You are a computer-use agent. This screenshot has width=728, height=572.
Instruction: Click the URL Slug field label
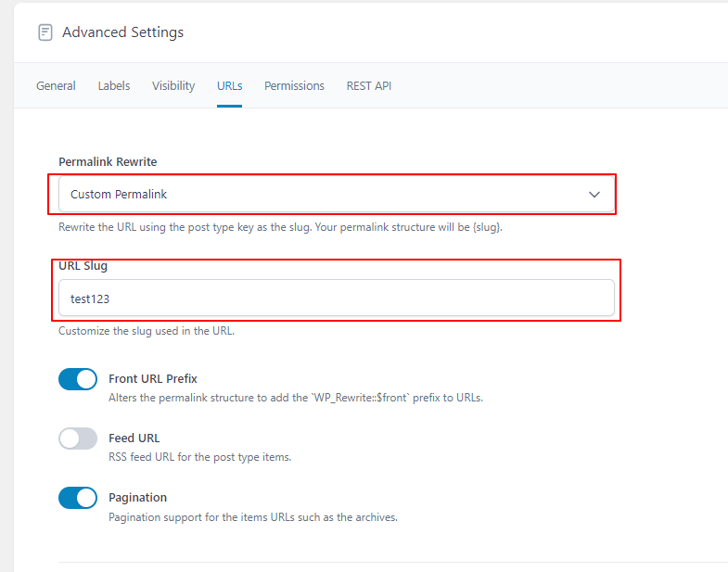(x=83, y=266)
